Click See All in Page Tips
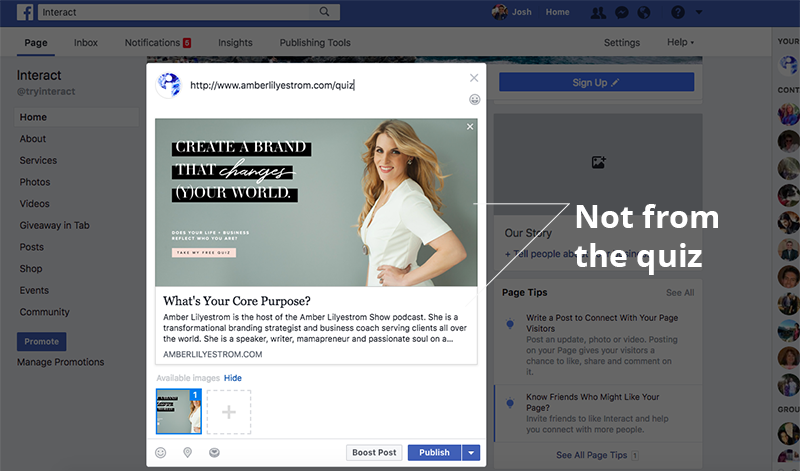800x471 pixels. point(680,293)
